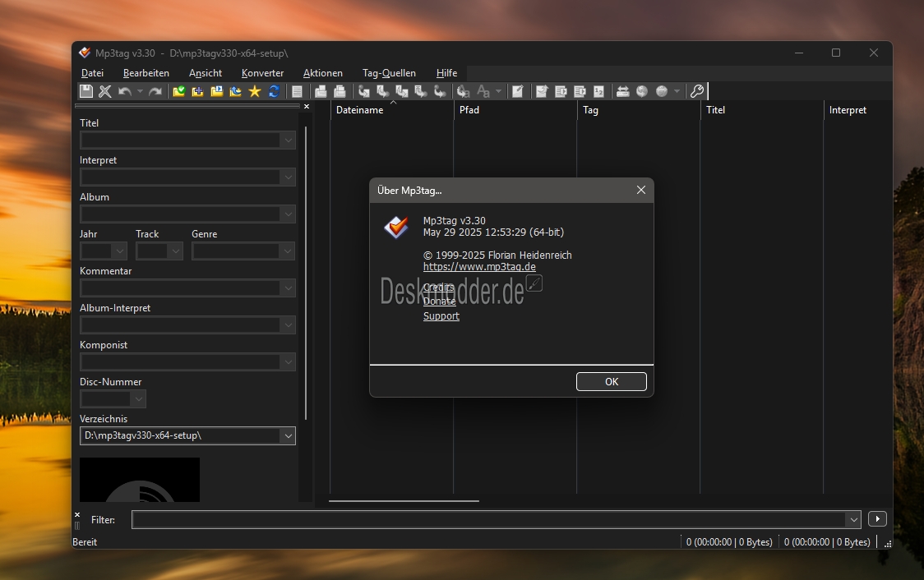Expand the Genre dropdown

288,251
